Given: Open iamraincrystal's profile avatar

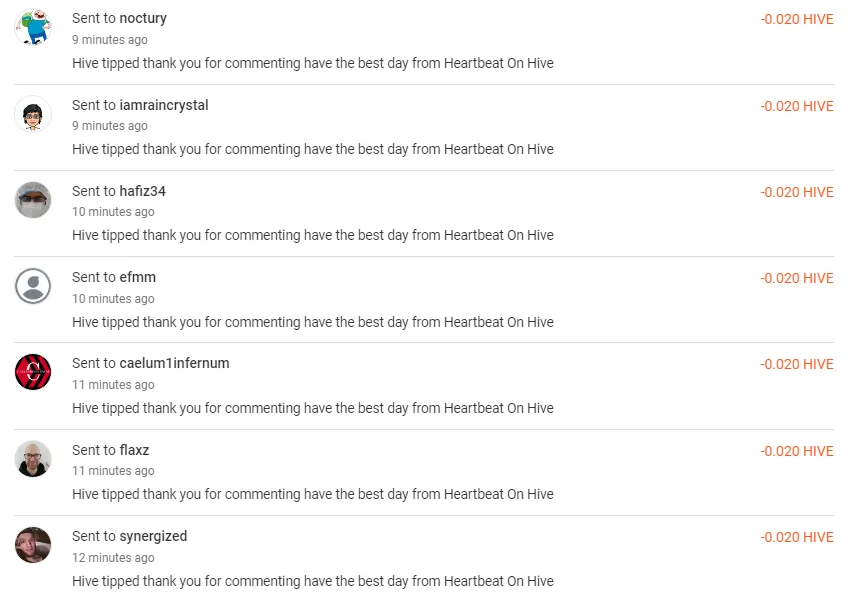Looking at the screenshot, I should click(x=33, y=113).
